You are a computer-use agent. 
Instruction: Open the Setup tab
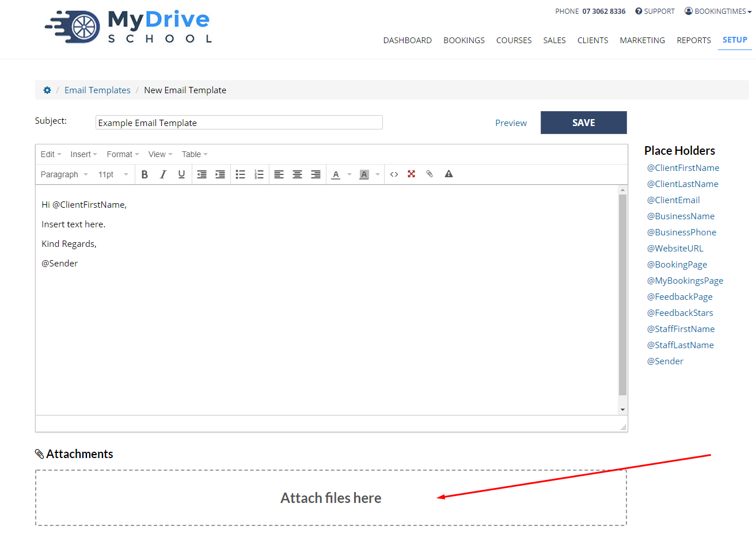point(735,40)
